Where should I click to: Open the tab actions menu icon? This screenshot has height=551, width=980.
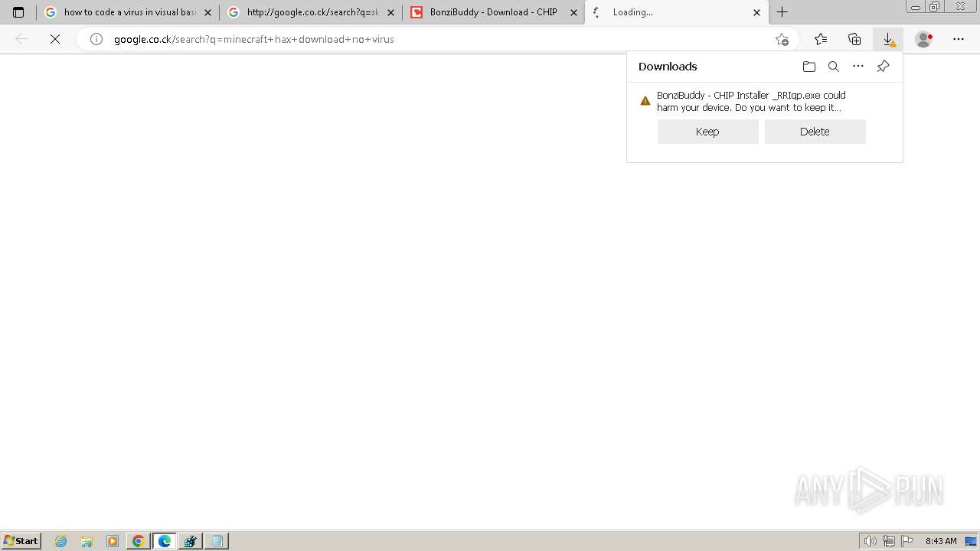pos(18,12)
